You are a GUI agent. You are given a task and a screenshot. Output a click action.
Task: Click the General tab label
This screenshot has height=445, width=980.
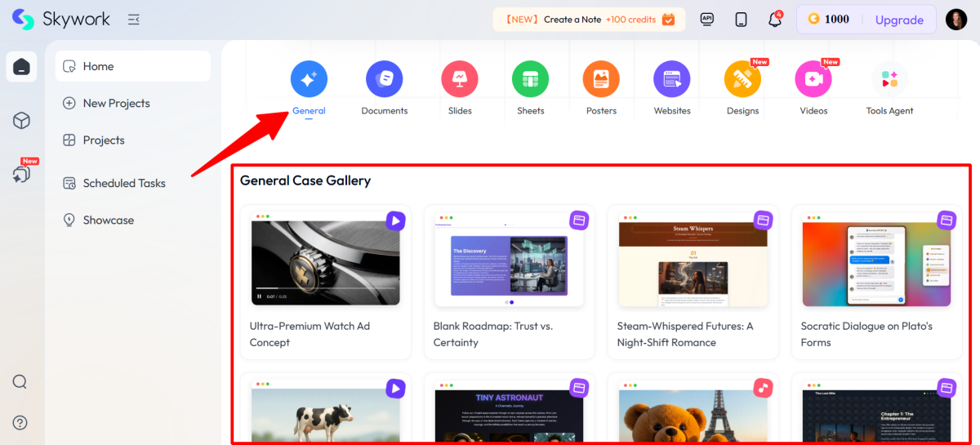click(x=309, y=111)
